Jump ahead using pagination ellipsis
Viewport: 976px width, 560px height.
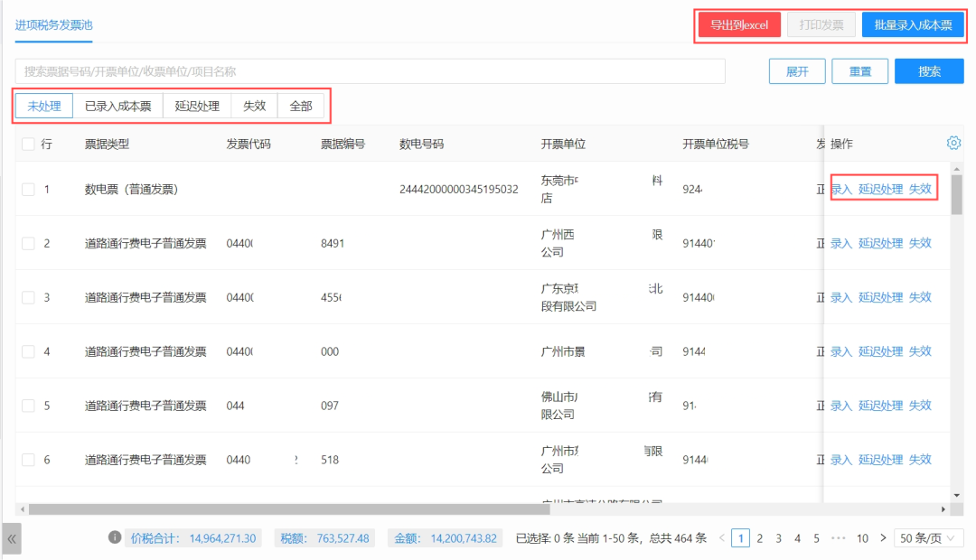[x=838, y=538]
